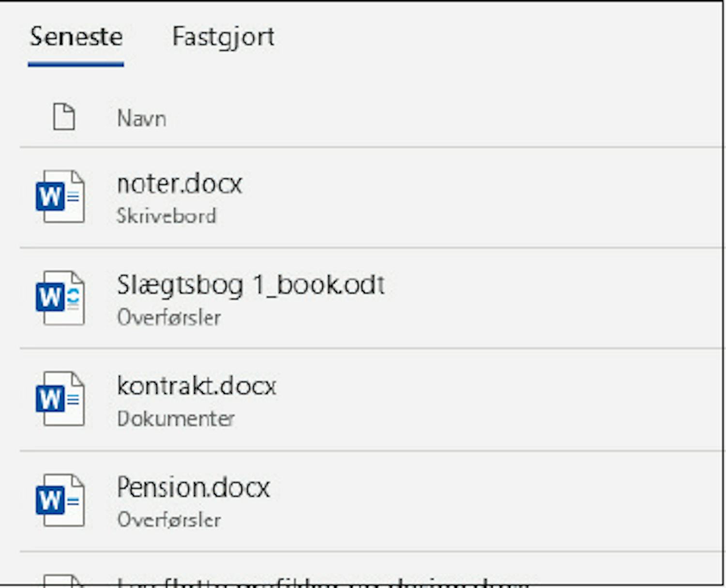Click Overførsler location under Pension.docx
The image size is (726, 588).
click(169, 520)
